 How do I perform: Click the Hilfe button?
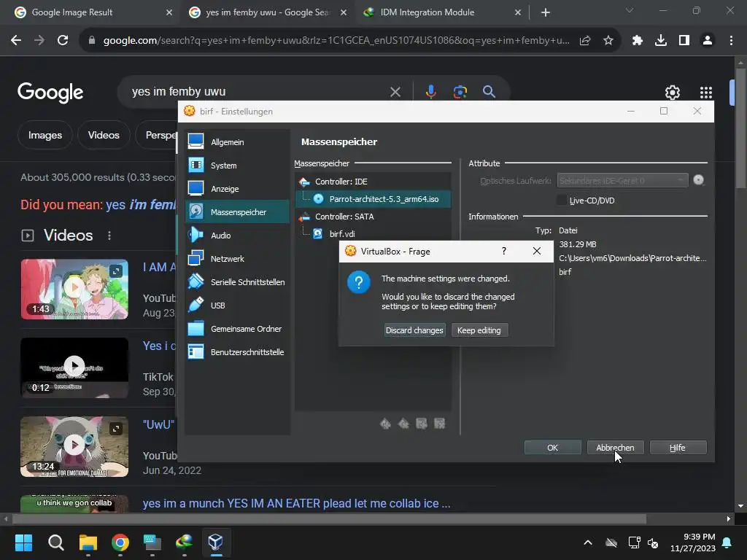(678, 448)
